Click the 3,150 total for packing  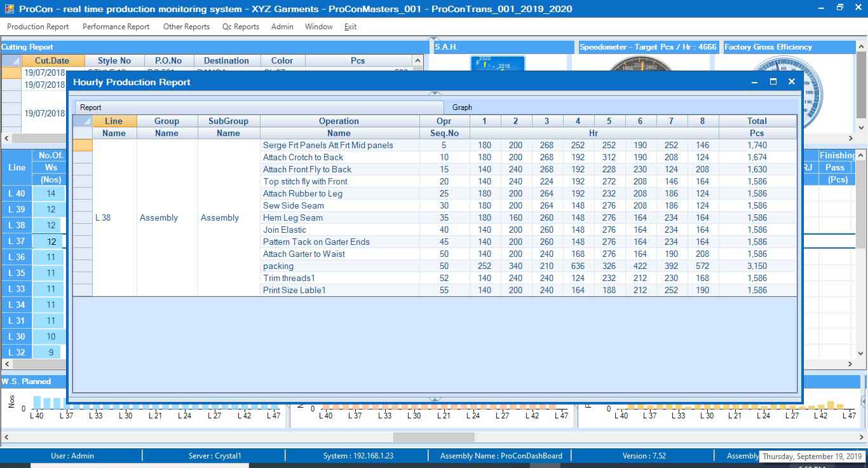click(x=757, y=266)
